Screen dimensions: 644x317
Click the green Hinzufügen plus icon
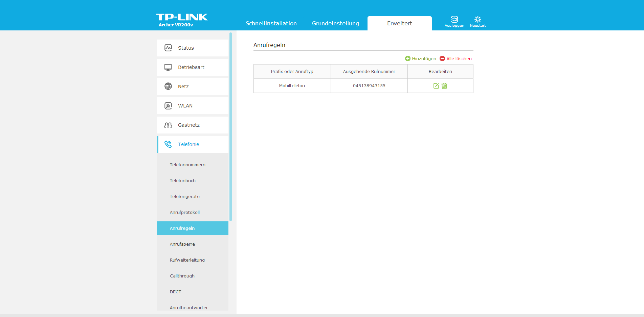(x=408, y=58)
